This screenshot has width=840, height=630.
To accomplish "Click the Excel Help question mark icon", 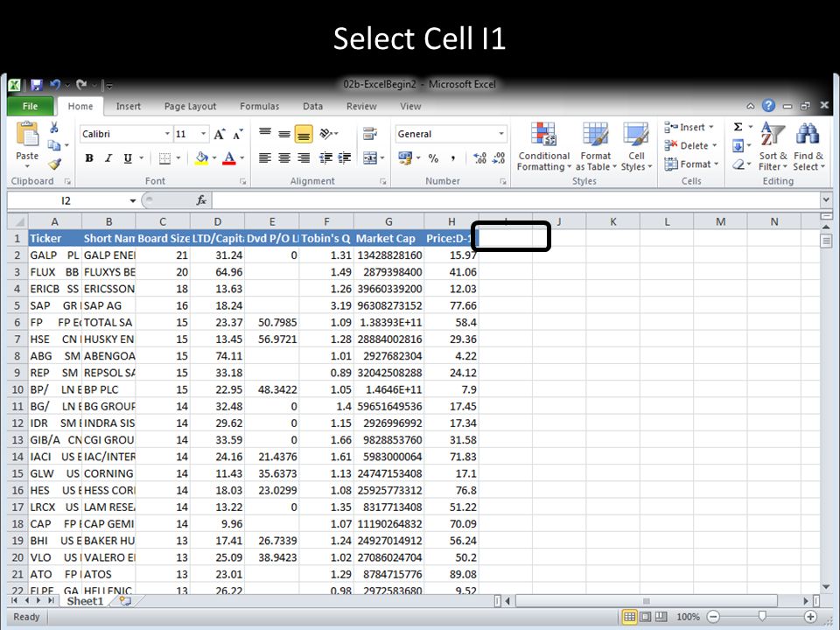I will (768, 106).
